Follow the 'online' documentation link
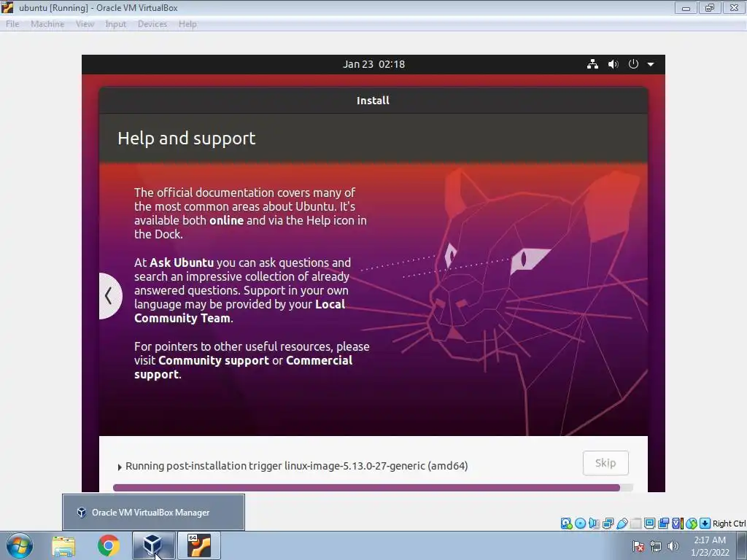This screenshot has width=747, height=560. point(226,220)
